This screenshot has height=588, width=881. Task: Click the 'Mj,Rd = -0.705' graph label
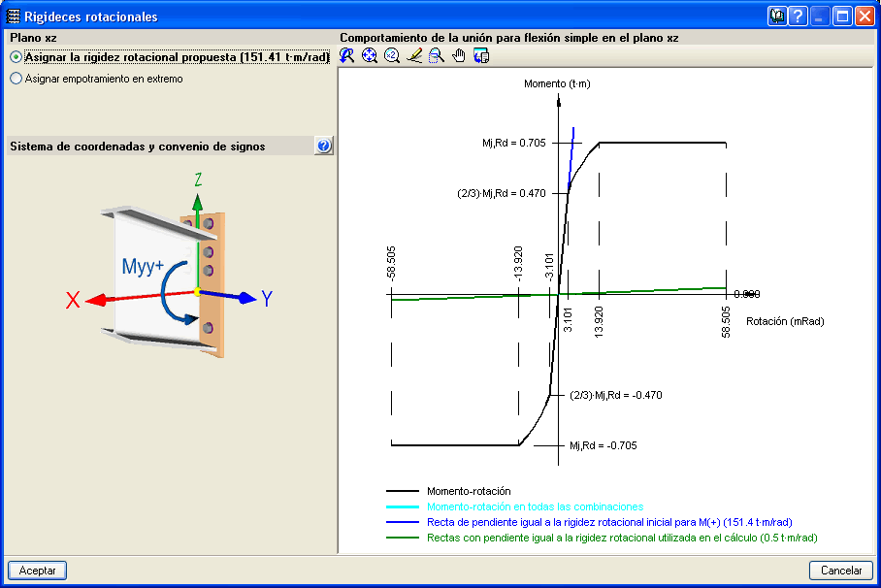pos(604,445)
